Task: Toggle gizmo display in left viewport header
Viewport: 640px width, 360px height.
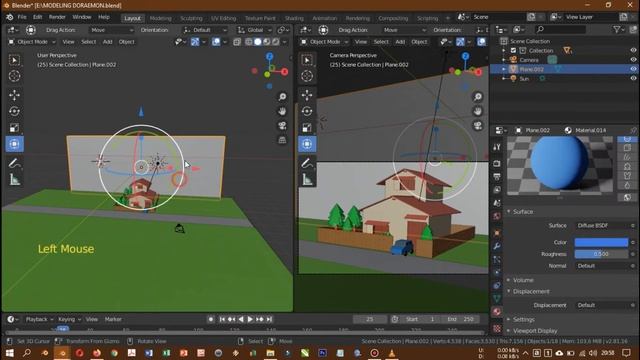Action: point(195,42)
